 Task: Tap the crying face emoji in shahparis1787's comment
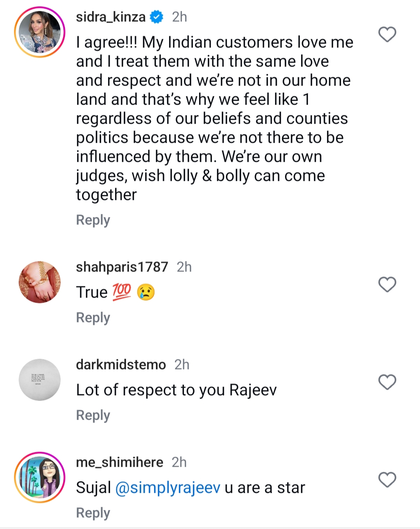point(145,292)
